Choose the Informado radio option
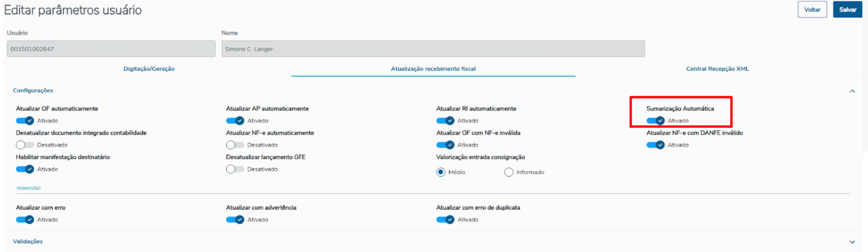Viewport: 868px width, 252px height. 509,172
